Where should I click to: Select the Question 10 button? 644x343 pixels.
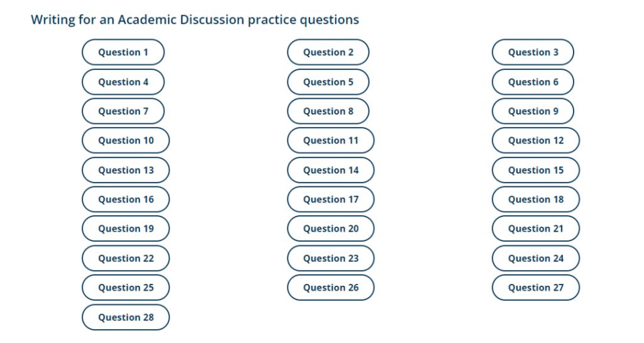[126, 140]
